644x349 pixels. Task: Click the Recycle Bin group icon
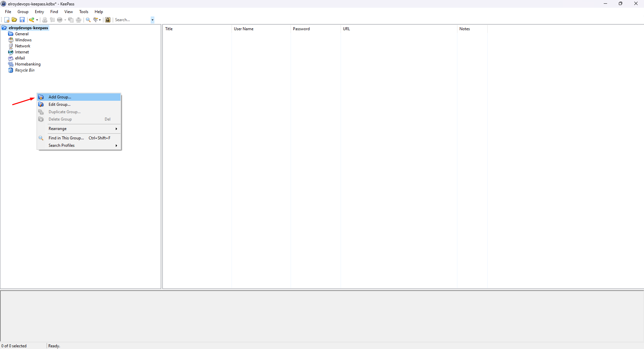click(11, 70)
